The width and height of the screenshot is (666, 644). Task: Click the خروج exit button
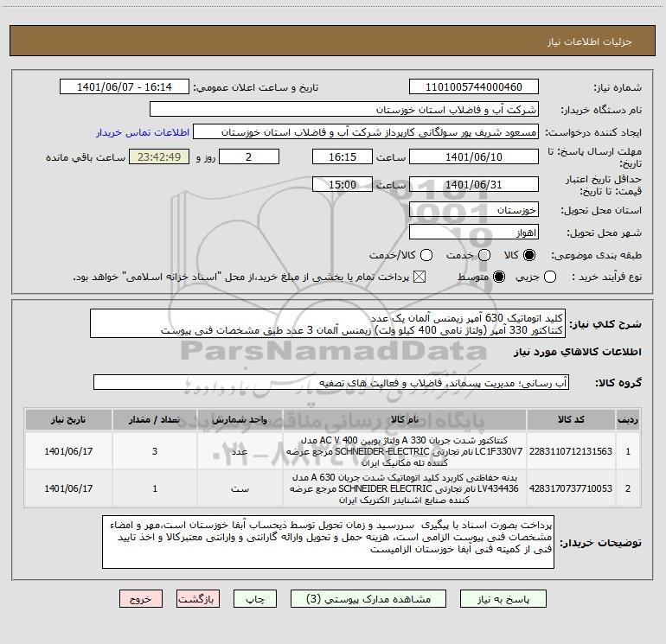[x=141, y=599]
